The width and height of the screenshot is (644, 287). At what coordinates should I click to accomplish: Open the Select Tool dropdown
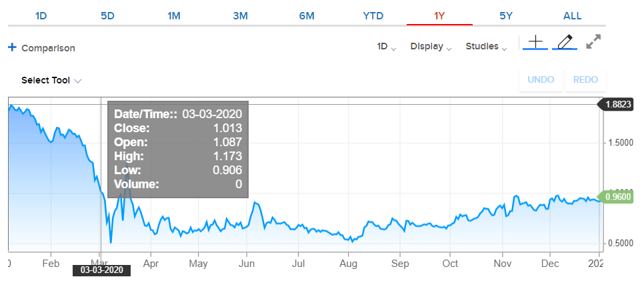tap(51, 80)
